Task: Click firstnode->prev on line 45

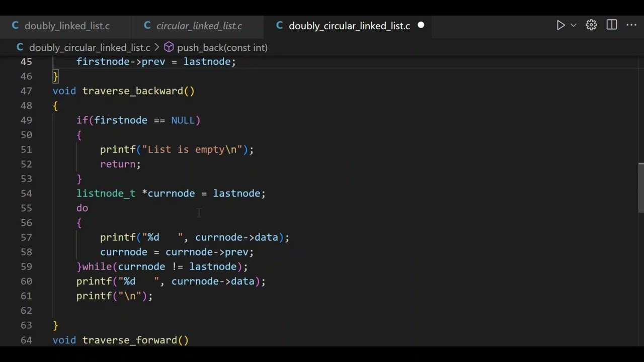Action: pos(121,61)
